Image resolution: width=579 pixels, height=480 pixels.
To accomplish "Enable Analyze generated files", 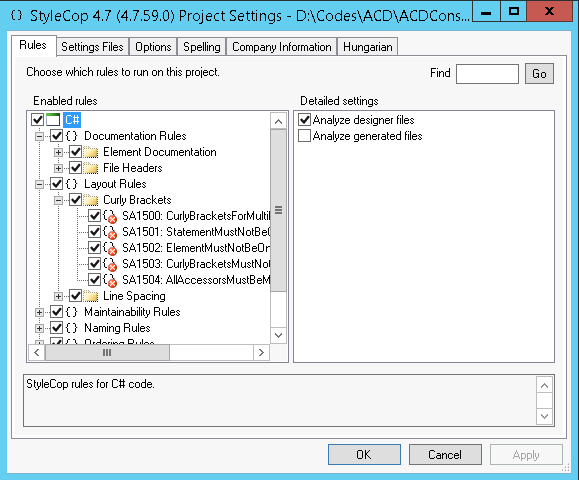I will (304, 136).
